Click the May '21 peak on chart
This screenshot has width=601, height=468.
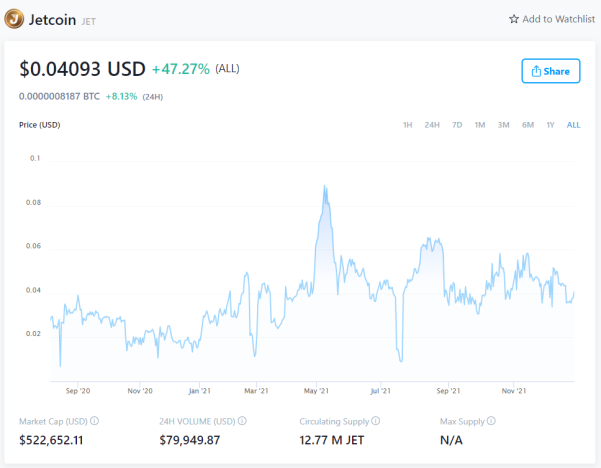pyautogui.click(x=325, y=186)
